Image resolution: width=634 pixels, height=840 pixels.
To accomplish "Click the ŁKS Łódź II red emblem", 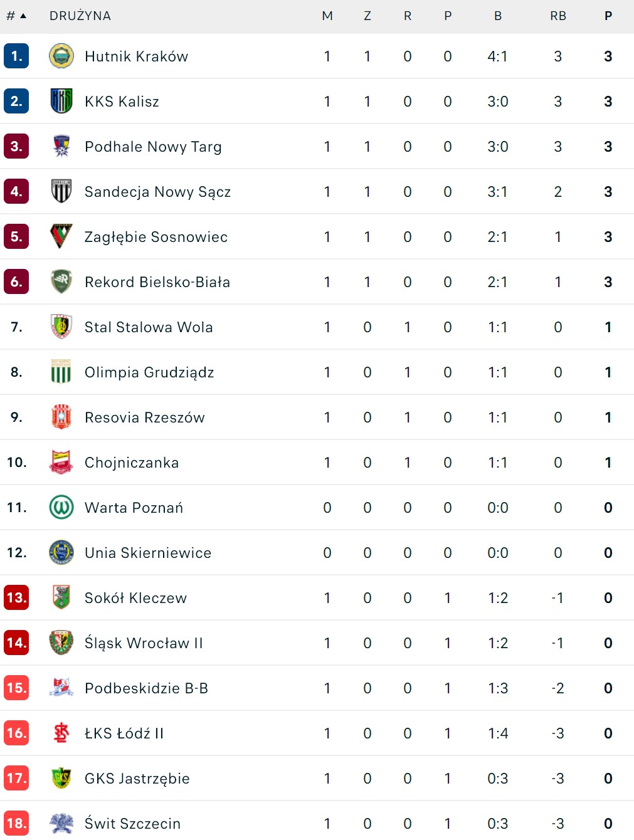I will tap(61, 733).
